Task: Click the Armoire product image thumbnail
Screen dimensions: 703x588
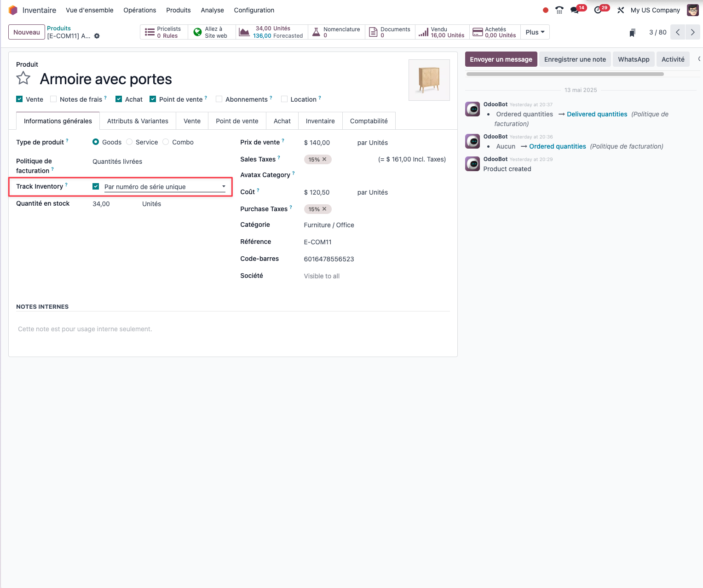Action: [x=429, y=80]
